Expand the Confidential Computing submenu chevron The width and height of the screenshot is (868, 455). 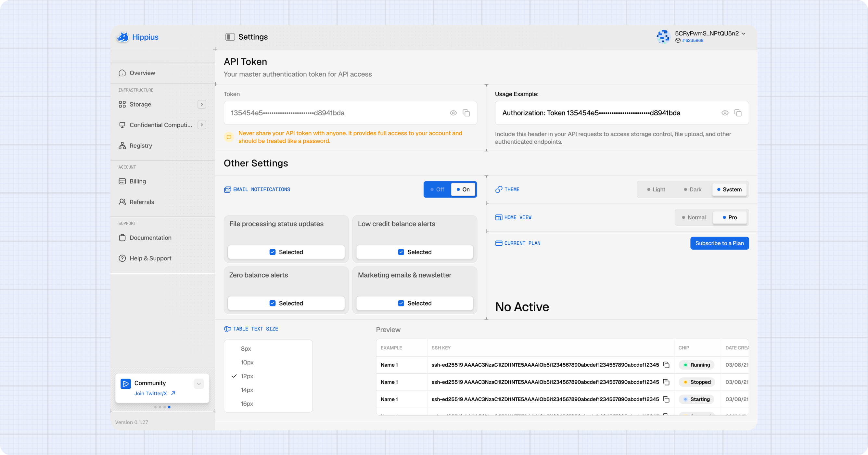tap(202, 125)
